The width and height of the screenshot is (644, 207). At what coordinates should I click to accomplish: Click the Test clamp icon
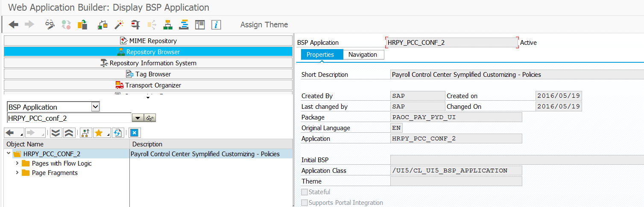tap(135, 25)
